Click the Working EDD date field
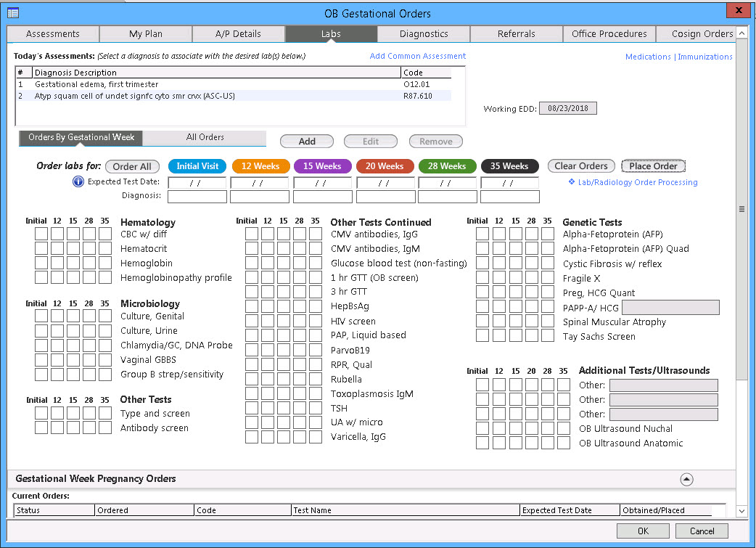This screenshot has height=548, width=756. click(568, 109)
